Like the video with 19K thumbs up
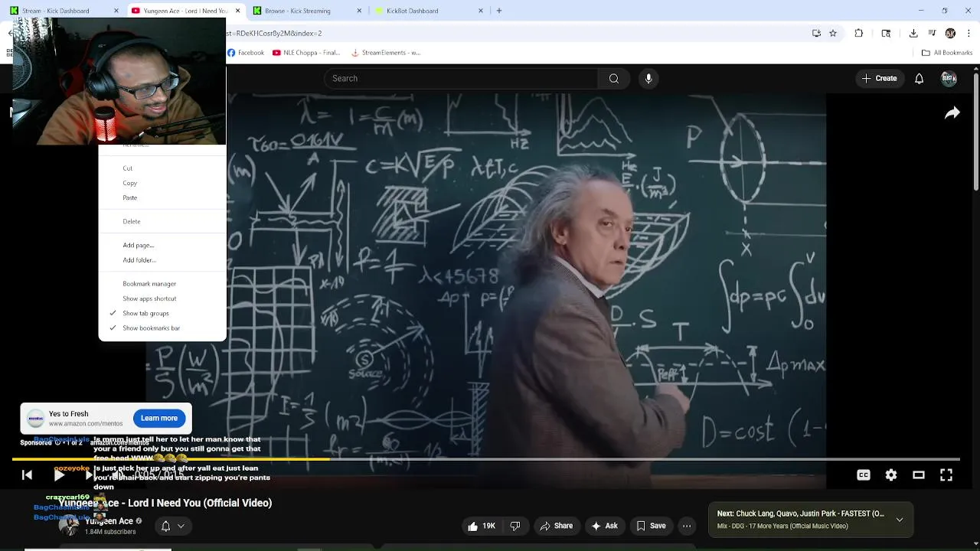Viewport: 980px width, 551px height. tap(482, 526)
